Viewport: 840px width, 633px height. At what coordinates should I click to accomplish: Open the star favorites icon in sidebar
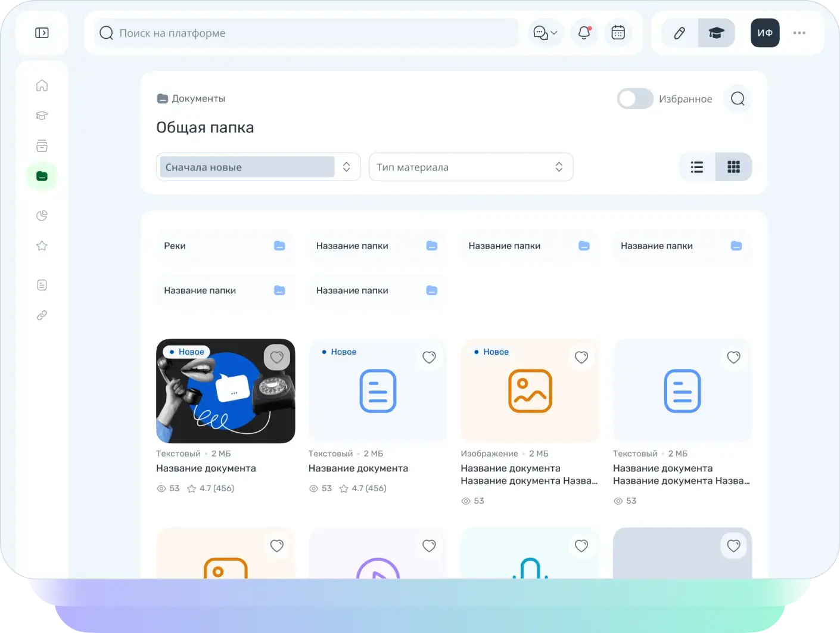pyautogui.click(x=42, y=246)
